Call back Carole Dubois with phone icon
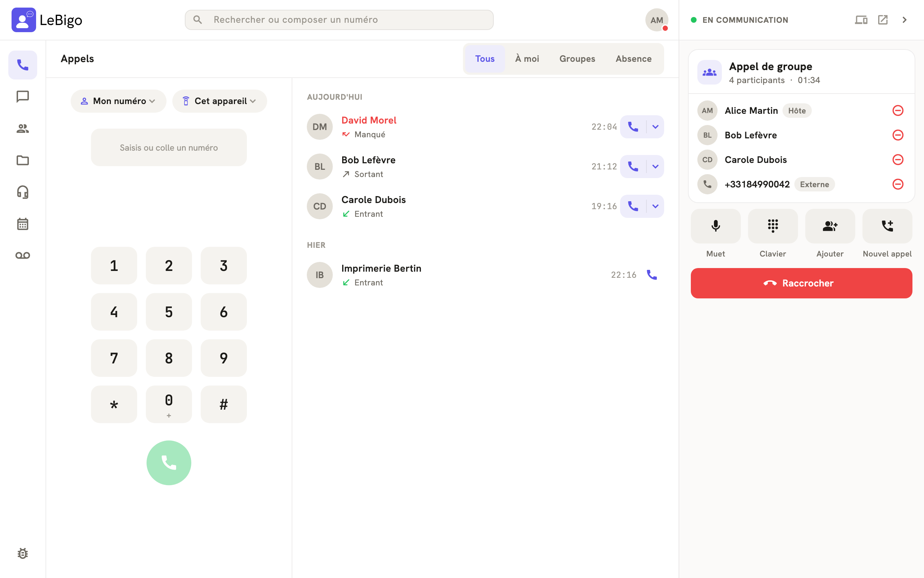924x578 pixels. point(633,206)
